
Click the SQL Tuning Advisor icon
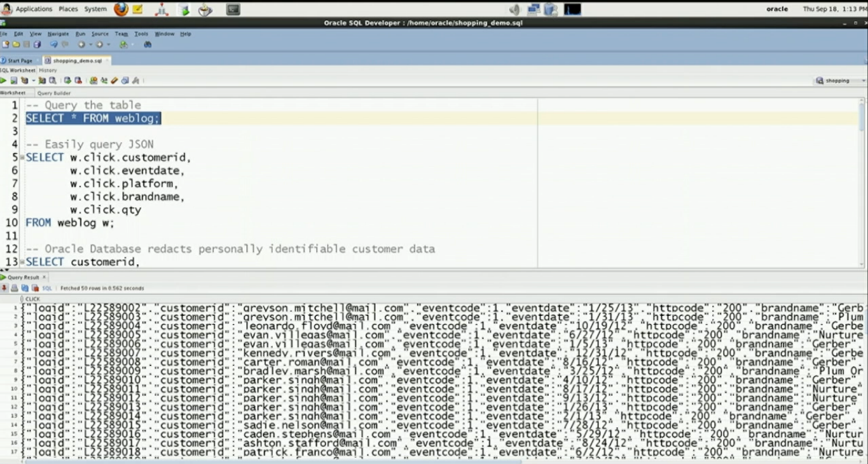pos(53,80)
